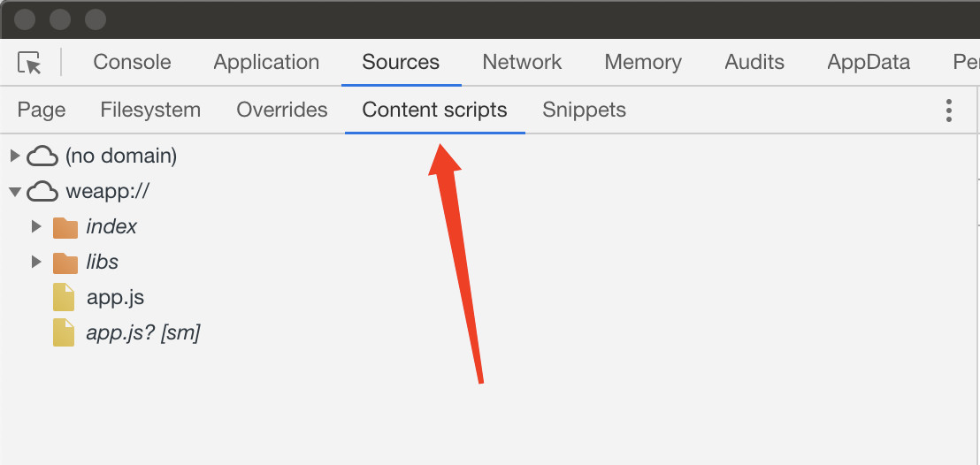This screenshot has height=465, width=980.
Task: Open the app.js file entry
Action: click(x=115, y=298)
